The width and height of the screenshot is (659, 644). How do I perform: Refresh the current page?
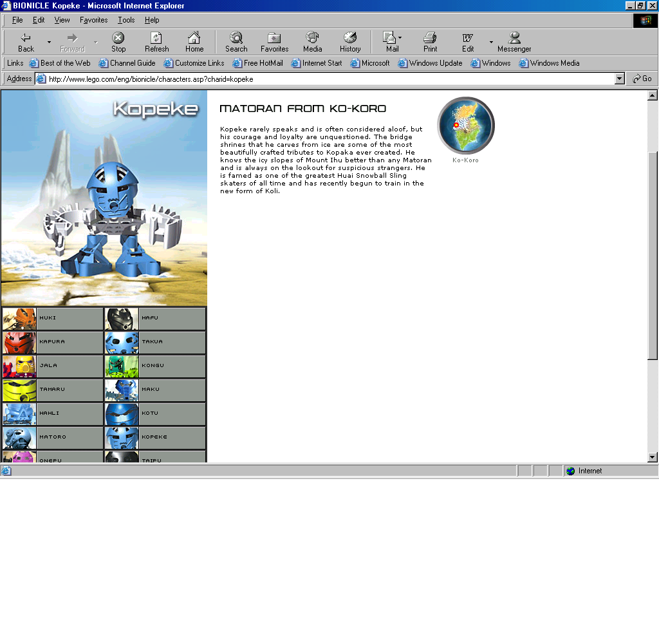tap(156, 43)
